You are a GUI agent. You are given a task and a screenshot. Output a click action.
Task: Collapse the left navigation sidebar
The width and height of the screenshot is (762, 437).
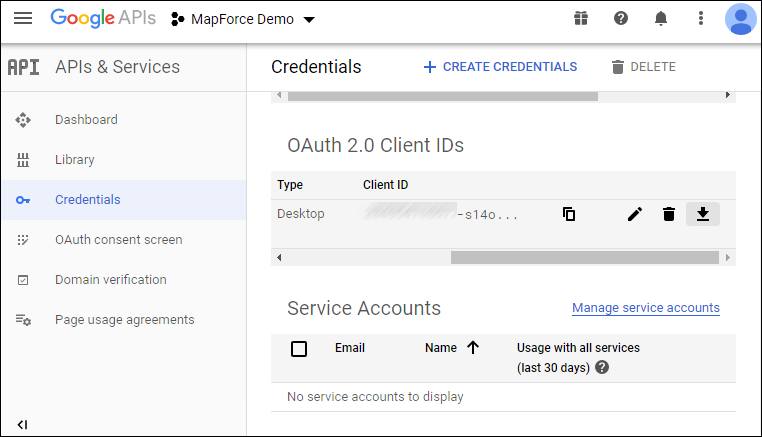[x=22, y=425]
